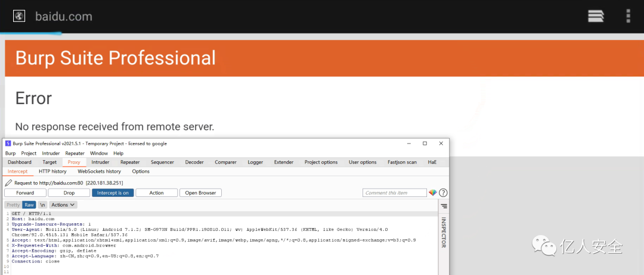
Task: Open the Intruder menu in menu bar
Action: [51, 154]
